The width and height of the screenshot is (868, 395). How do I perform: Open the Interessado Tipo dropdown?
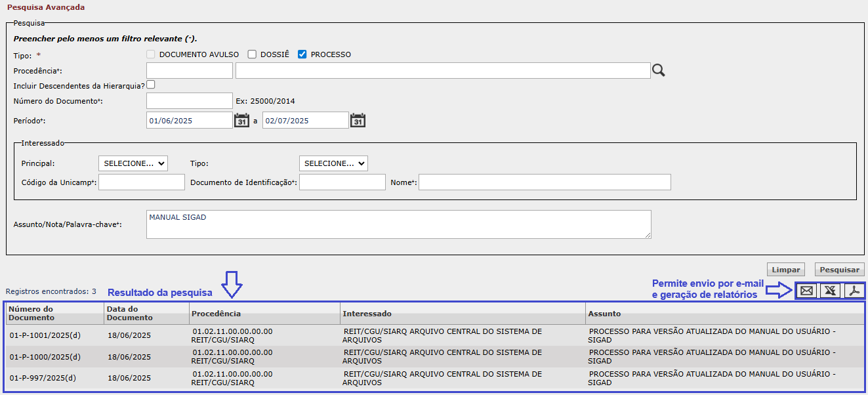[333, 163]
